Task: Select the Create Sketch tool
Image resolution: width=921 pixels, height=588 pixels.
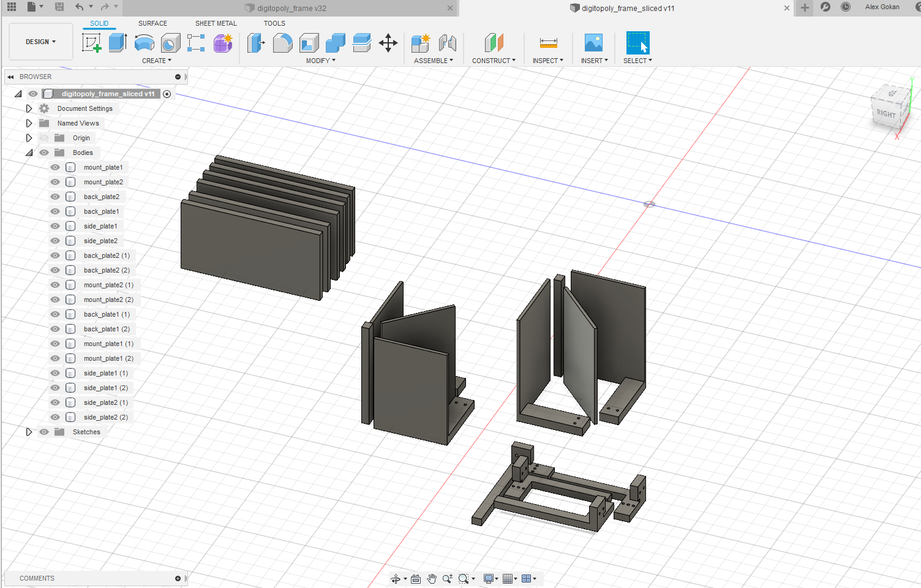Action: (91, 43)
